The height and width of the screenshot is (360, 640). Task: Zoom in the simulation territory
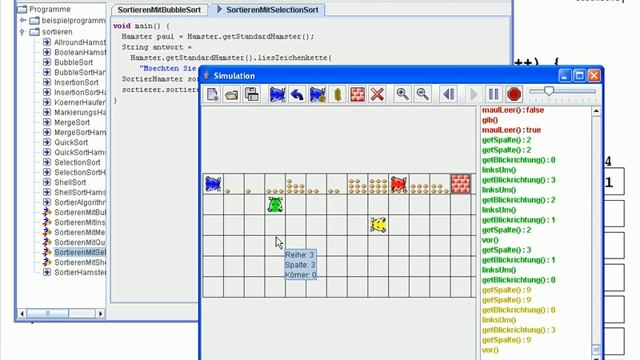402,94
